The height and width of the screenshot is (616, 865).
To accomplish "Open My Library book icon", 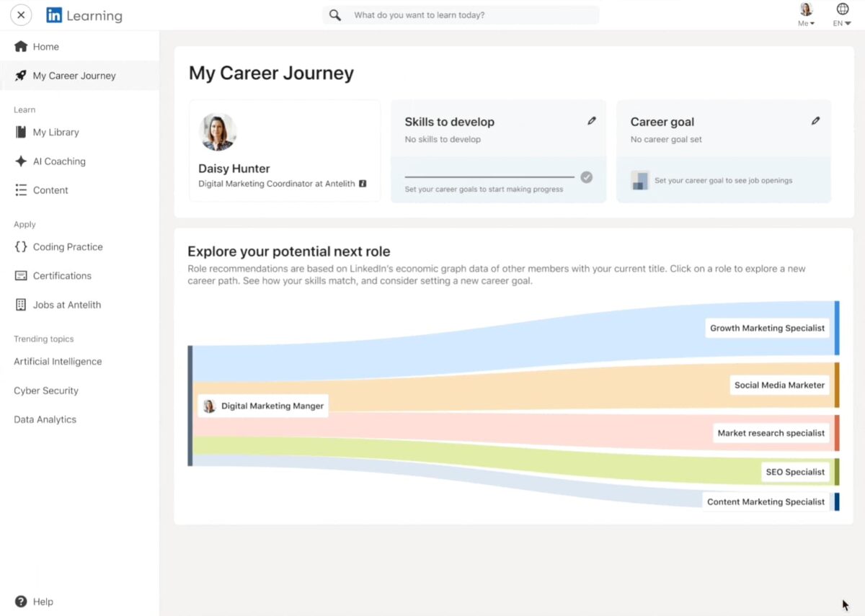I will 21,133.
